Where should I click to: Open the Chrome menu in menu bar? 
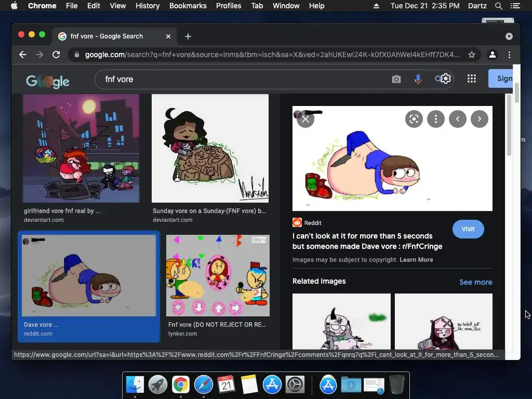(x=42, y=6)
